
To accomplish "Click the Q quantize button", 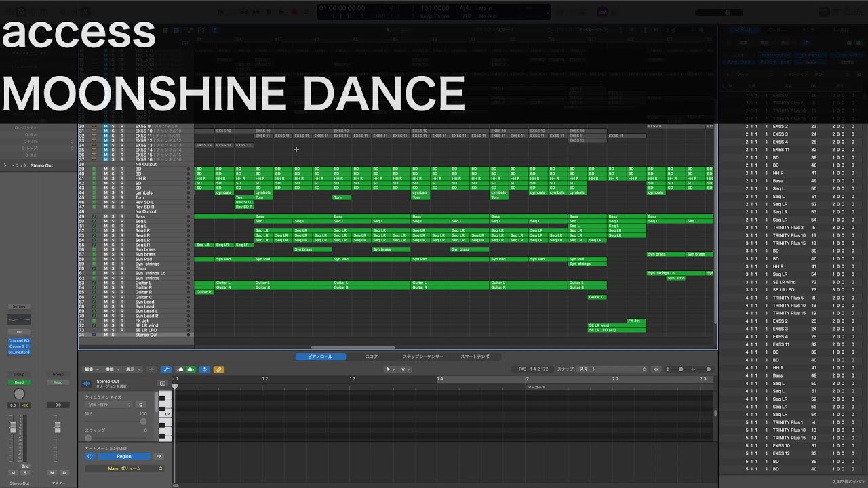I will [x=142, y=404].
